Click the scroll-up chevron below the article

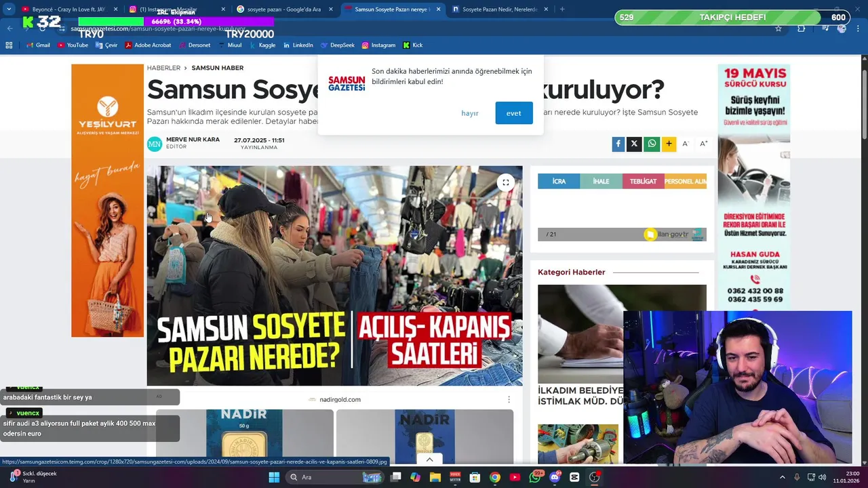click(x=429, y=460)
